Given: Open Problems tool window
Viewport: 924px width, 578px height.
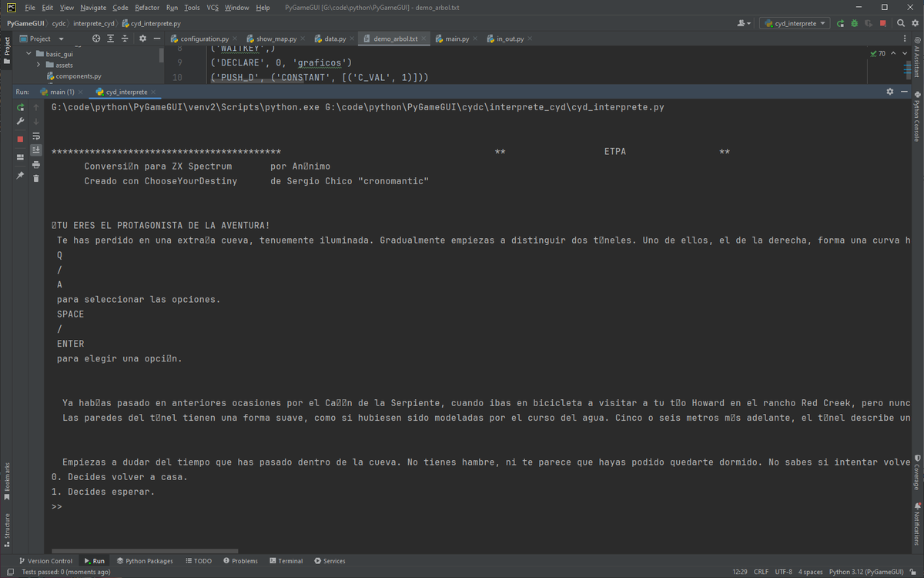Looking at the screenshot, I should 240,561.
